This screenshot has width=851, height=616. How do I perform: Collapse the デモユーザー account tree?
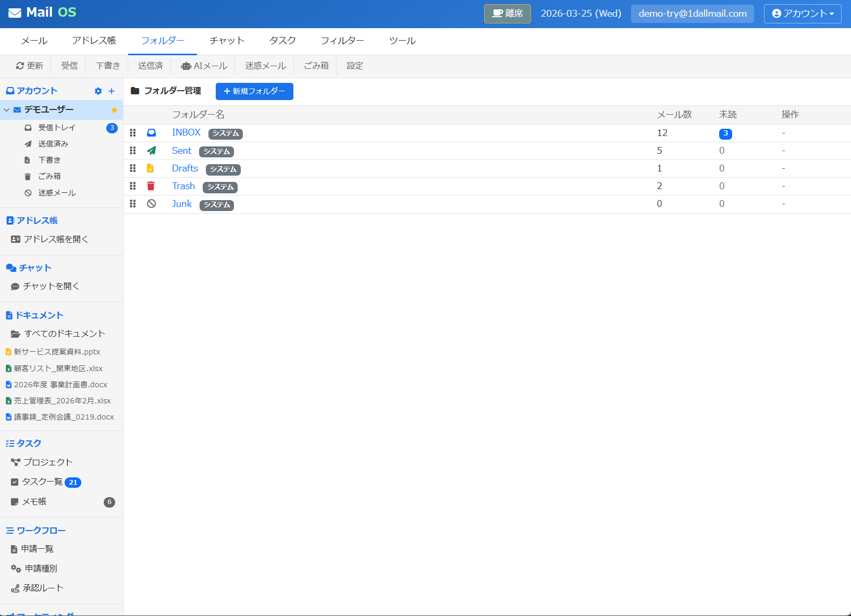[x=7, y=110]
